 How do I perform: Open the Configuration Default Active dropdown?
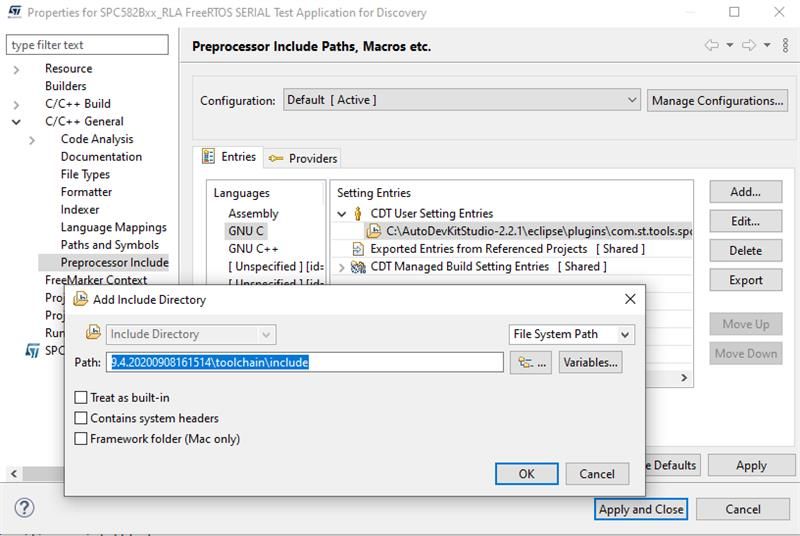click(461, 100)
